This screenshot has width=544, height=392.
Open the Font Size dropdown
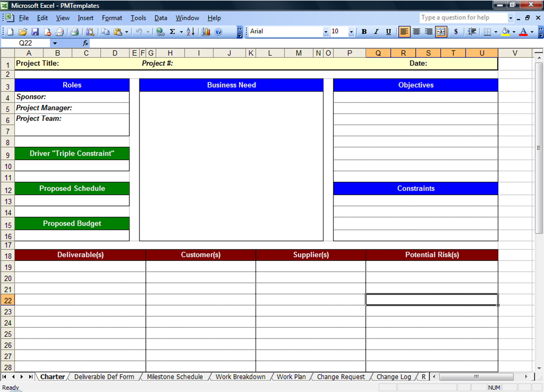tap(351, 31)
